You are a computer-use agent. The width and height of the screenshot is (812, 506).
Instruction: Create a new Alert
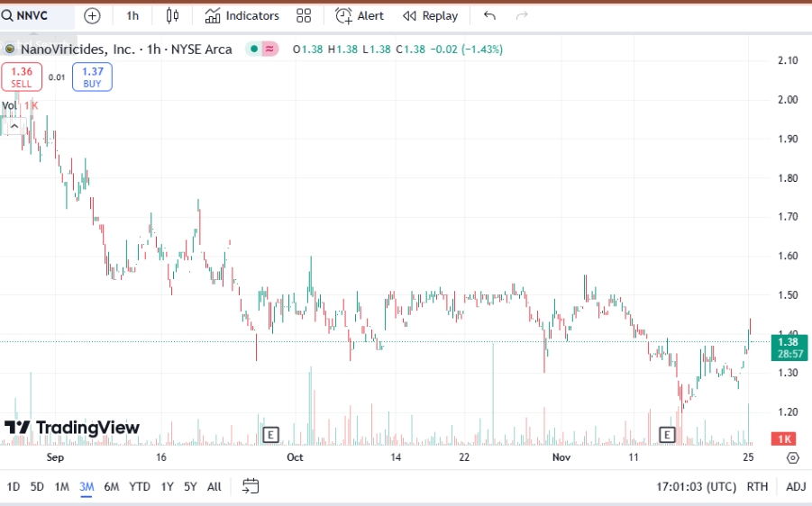[x=360, y=16]
